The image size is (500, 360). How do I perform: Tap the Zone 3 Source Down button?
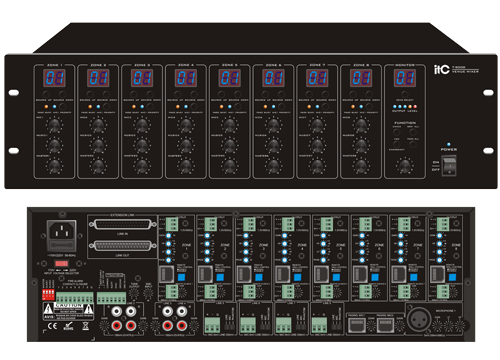(150, 94)
